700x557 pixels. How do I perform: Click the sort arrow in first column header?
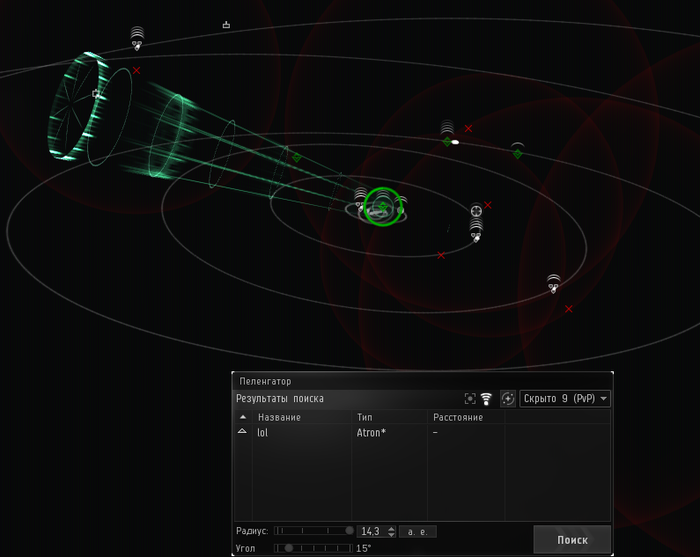coord(242,417)
